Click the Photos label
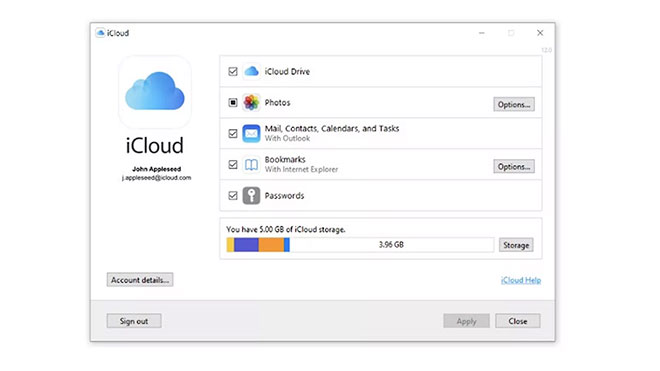 277,102
